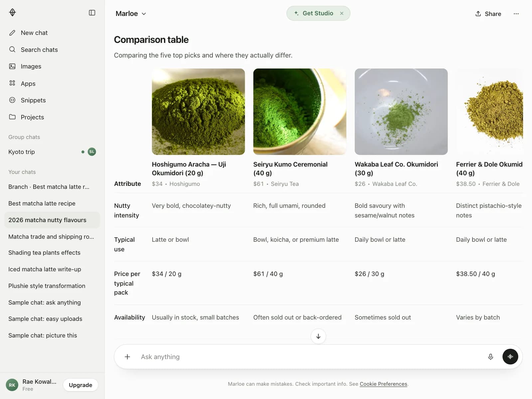Click the 'Sometimes sold out' cell
This screenshot has width=532, height=399.
[383, 318]
